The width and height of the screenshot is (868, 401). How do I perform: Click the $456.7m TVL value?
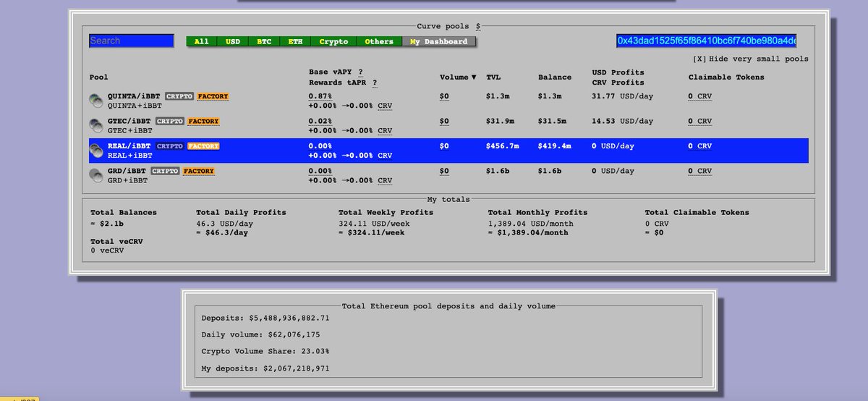coord(503,146)
